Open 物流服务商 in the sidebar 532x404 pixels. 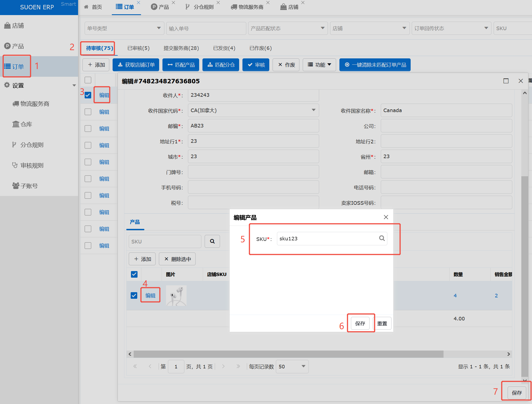[x=35, y=104]
